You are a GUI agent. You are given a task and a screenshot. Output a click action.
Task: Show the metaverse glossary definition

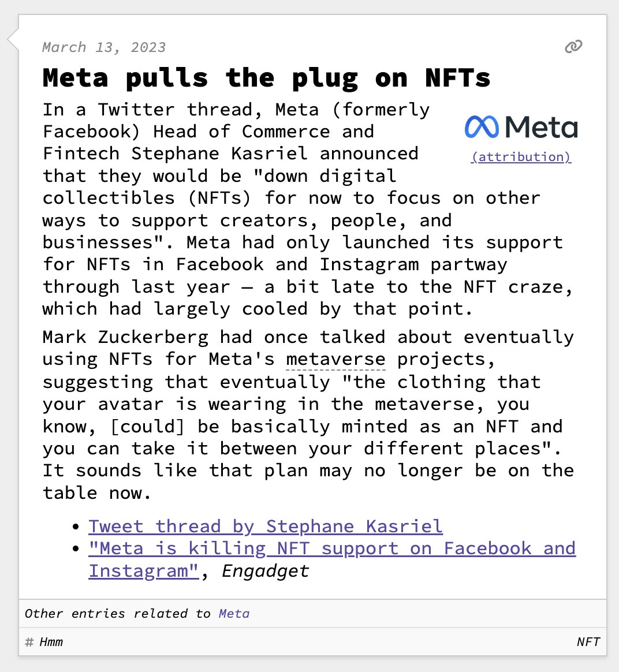[x=335, y=360]
